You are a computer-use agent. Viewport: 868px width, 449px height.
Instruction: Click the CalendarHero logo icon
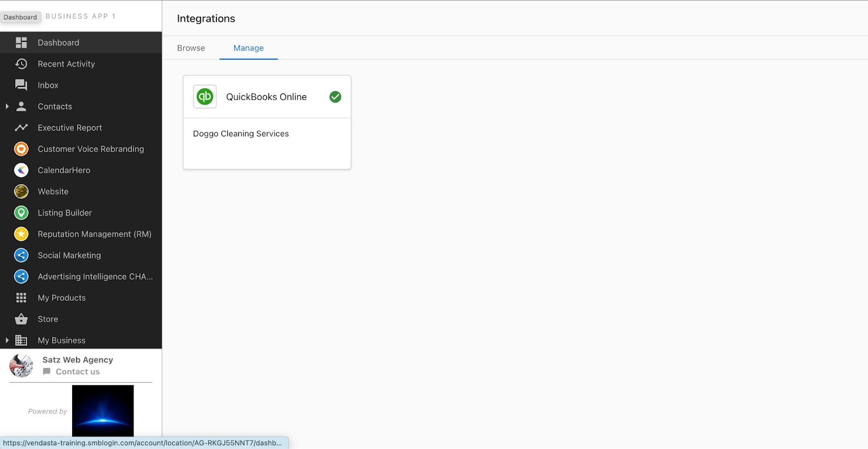click(21, 170)
